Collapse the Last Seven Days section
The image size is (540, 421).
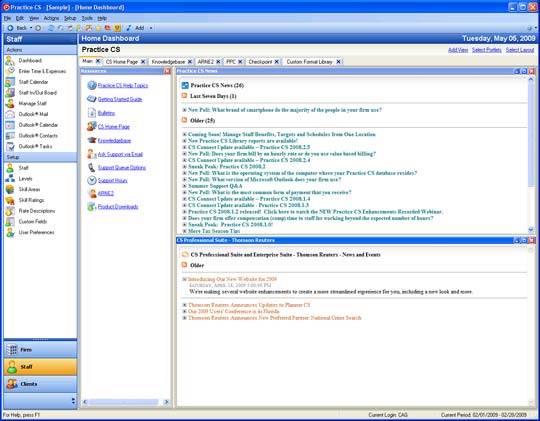(185, 96)
